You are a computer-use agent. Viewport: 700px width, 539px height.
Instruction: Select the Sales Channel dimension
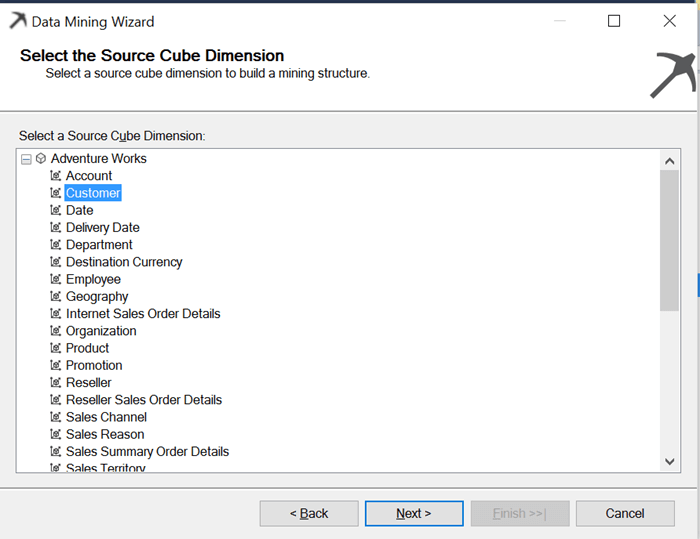(x=106, y=417)
